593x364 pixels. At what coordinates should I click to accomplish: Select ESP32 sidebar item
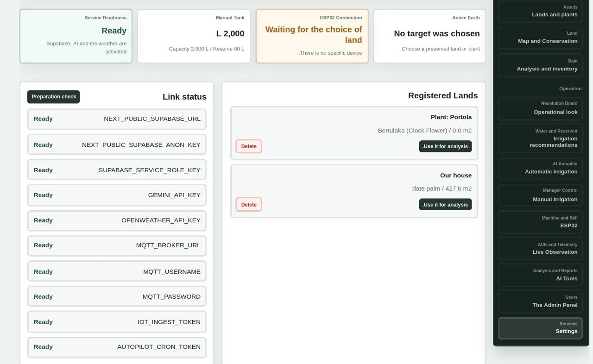[x=540, y=222]
